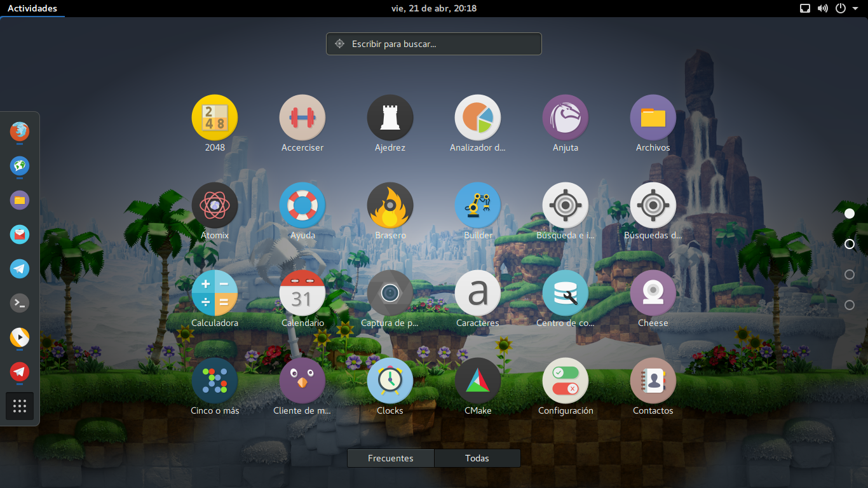868x488 pixels.
Task: Launch Anjuta IDE
Action: click(x=566, y=118)
